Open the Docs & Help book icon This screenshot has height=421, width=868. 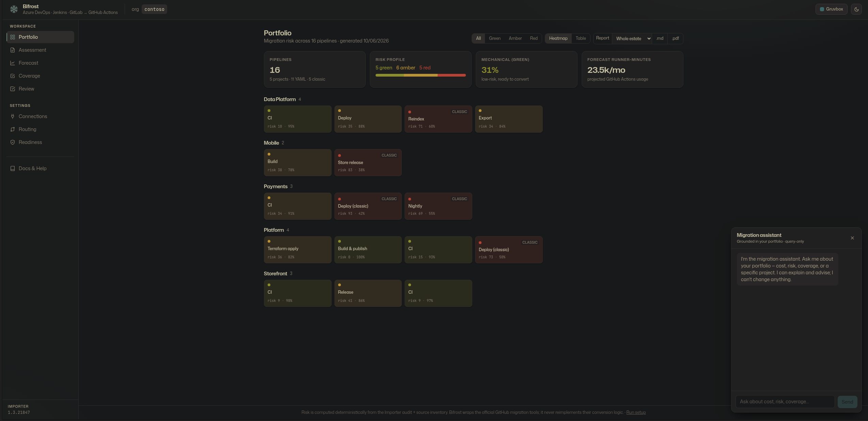[x=13, y=168]
